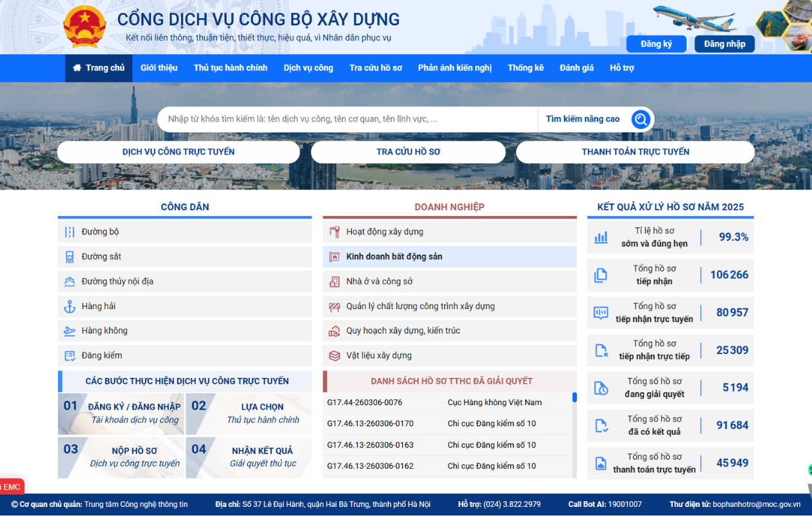Click the THANH TOÁN TRỰC TUYẾN button
The image size is (812, 516).
click(635, 152)
